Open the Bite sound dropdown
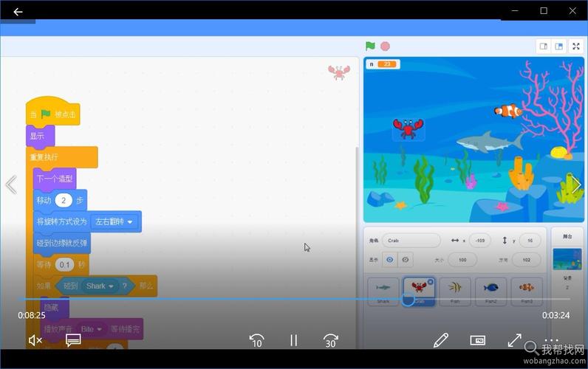Image resolution: width=588 pixels, height=369 pixels. (92, 329)
